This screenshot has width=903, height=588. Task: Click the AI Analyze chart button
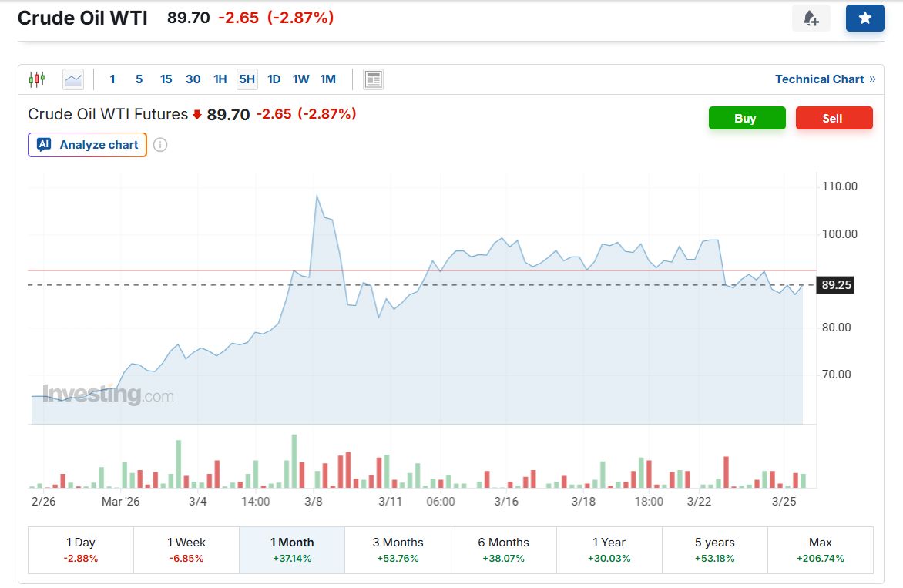(87, 145)
